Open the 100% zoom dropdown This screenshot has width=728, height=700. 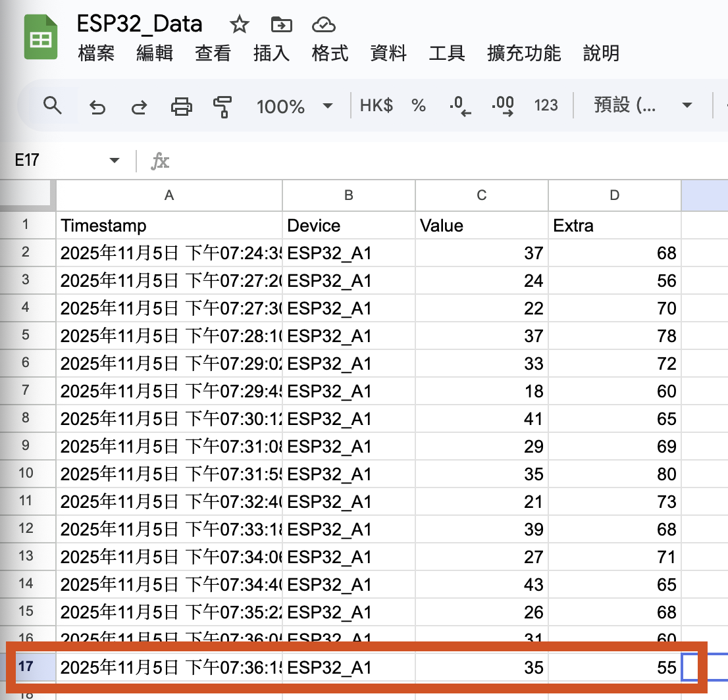(x=294, y=106)
